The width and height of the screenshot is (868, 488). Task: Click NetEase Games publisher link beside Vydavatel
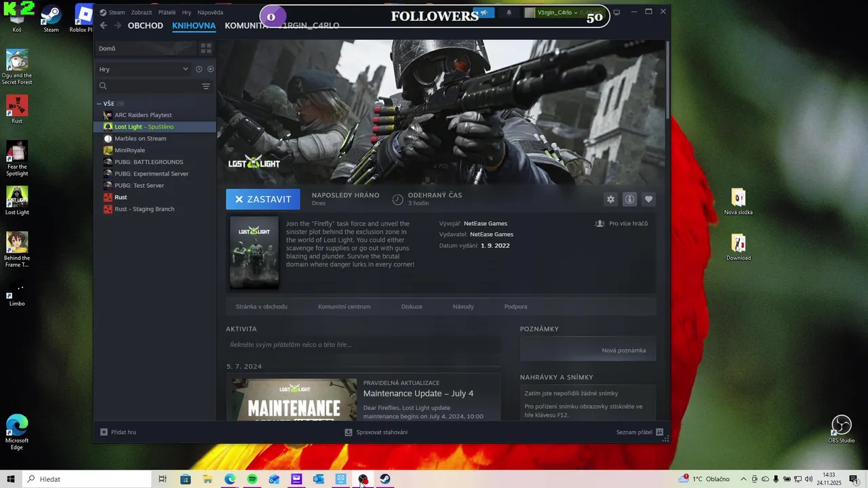click(x=492, y=235)
